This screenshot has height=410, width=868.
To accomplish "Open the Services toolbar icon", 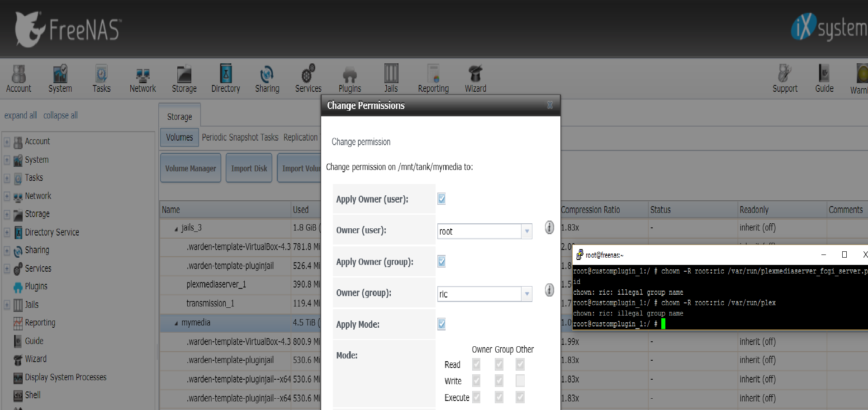I will click(x=308, y=79).
